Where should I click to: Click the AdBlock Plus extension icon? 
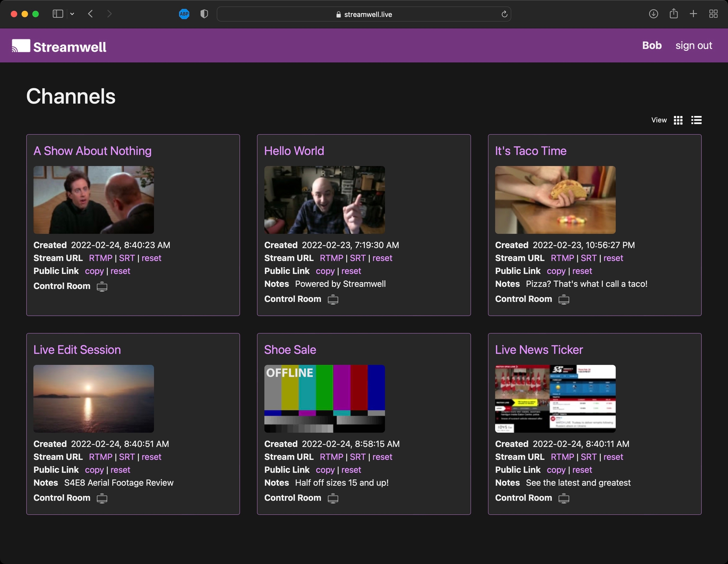tap(184, 14)
